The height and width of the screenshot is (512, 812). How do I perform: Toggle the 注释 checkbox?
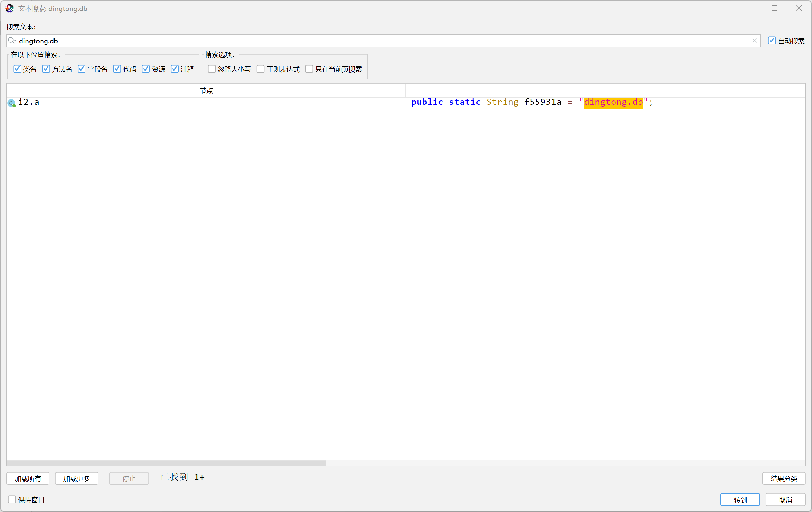pyautogui.click(x=175, y=69)
